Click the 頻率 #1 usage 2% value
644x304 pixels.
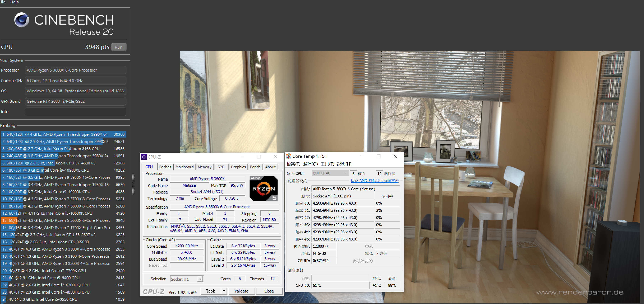[x=387, y=210]
